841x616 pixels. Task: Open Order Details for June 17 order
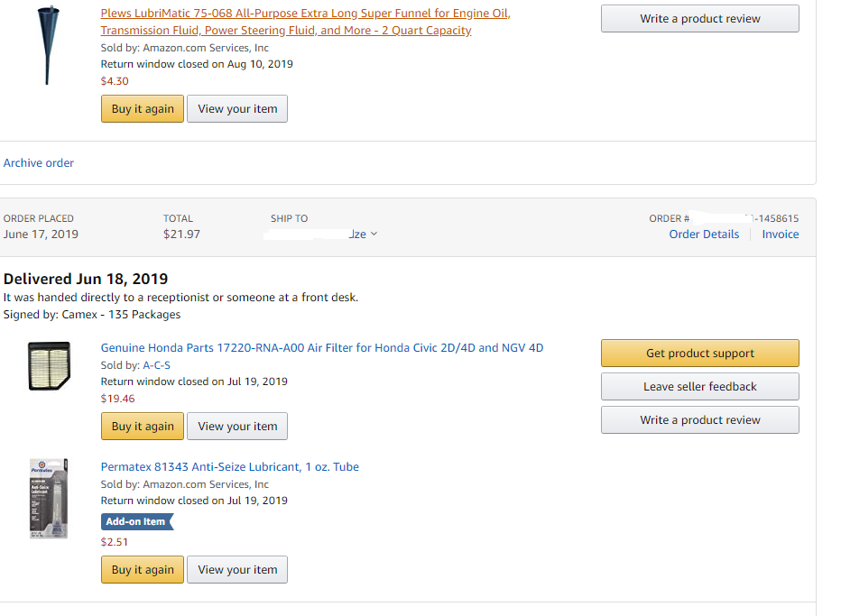click(704, 234)
